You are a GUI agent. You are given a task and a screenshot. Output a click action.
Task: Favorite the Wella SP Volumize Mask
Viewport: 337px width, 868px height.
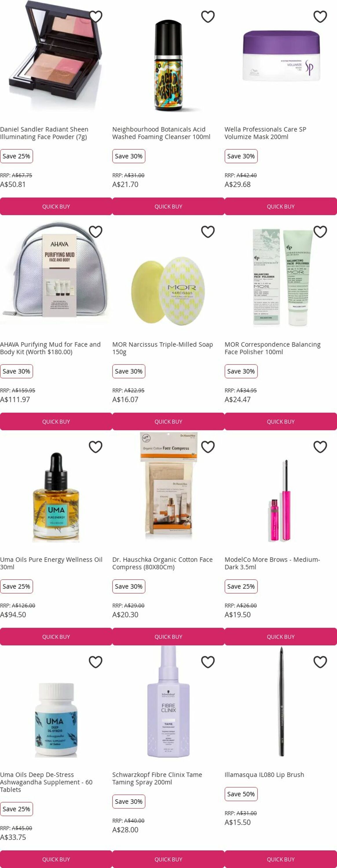point(320,16)
